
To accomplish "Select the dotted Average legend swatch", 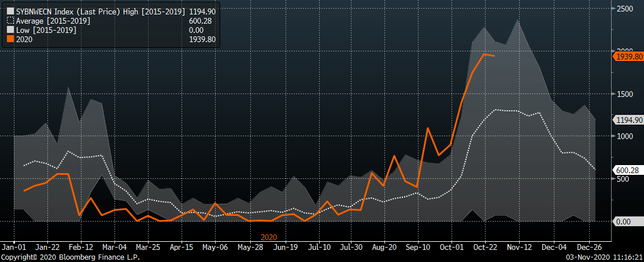I will point(10,20).
